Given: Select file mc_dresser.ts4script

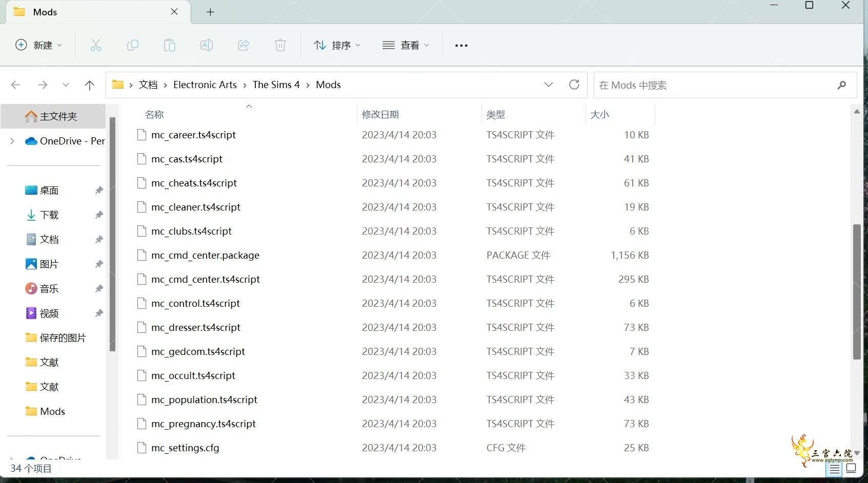Looking at the screenshot, I should 196,327.
